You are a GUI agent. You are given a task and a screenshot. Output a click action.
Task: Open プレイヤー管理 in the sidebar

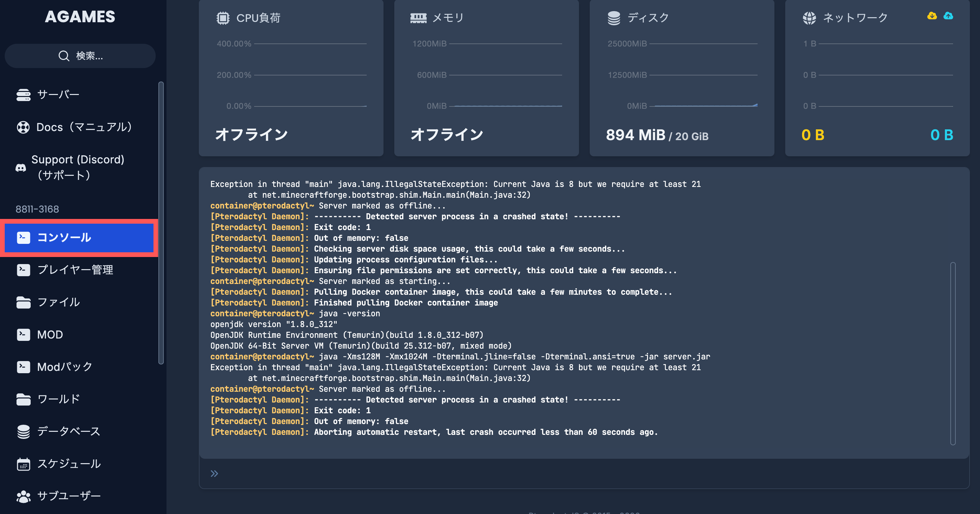tap(75, 270)
